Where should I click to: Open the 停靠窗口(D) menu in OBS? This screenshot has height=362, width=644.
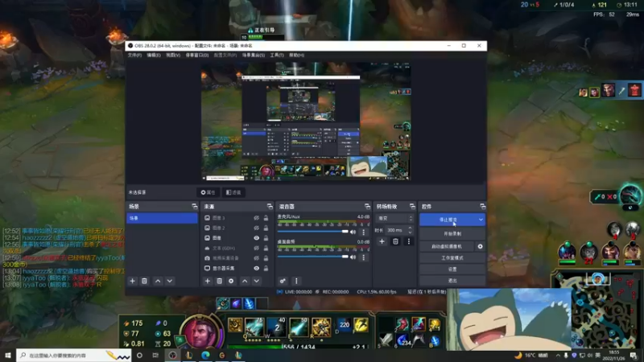pyautogui.click(x=197, y=55)
